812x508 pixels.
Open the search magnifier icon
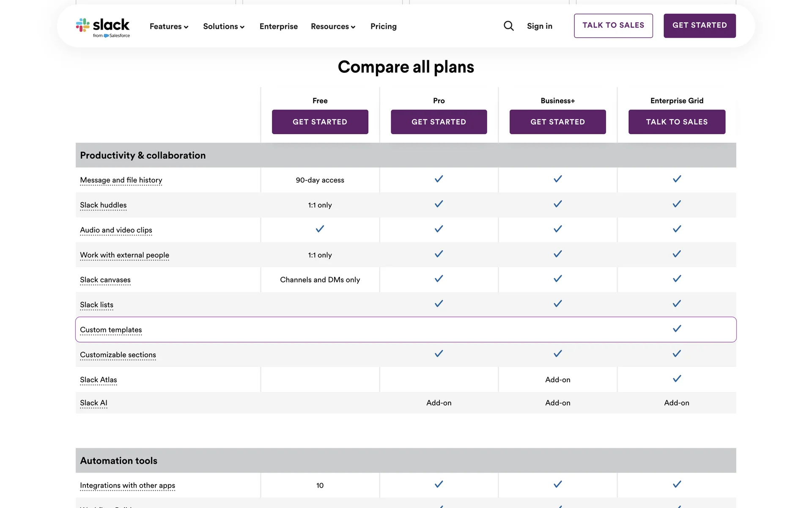(x=509, y=26)
